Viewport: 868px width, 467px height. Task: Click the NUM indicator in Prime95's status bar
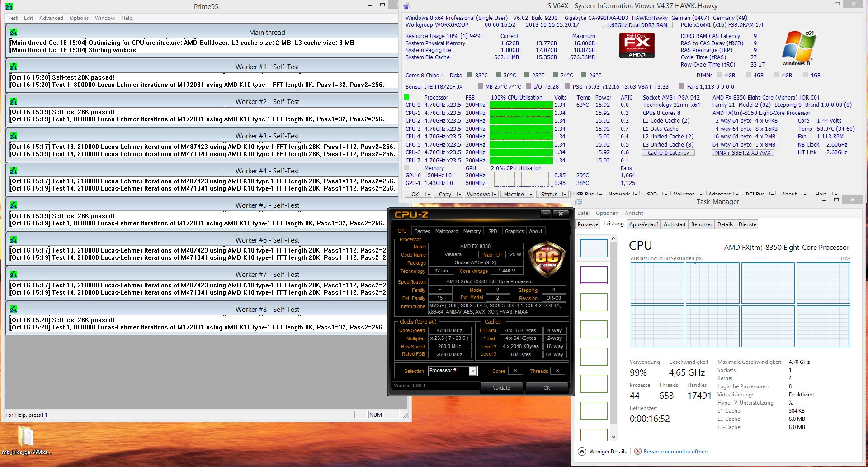(x=376, y=415)
